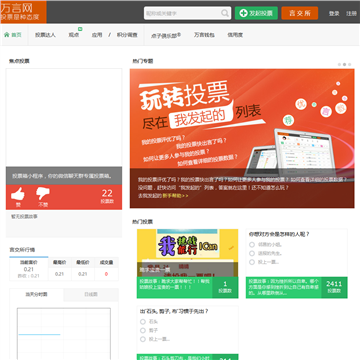Open 点子俱乐部 navigation item
Screen dimensions: 360x360
pyautogui.click(x=166, y=35)
